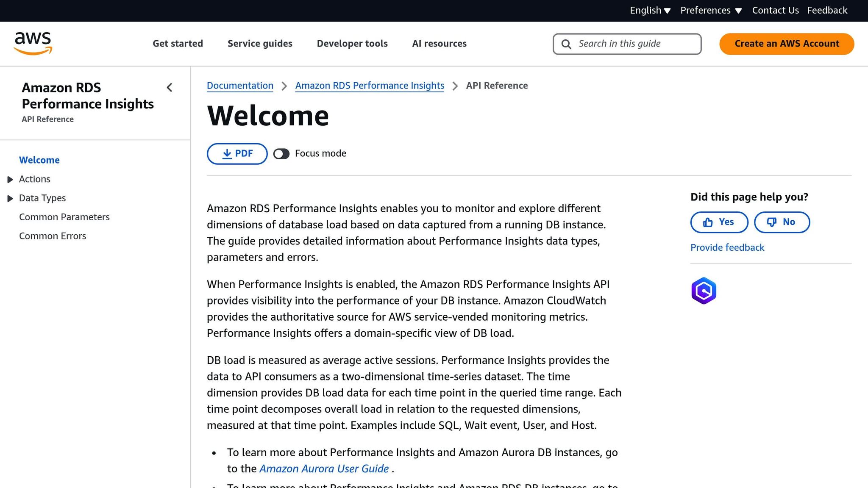The image size is (868, 488).
Task: Expand the Actions tree section
Action: coord(10,180)
